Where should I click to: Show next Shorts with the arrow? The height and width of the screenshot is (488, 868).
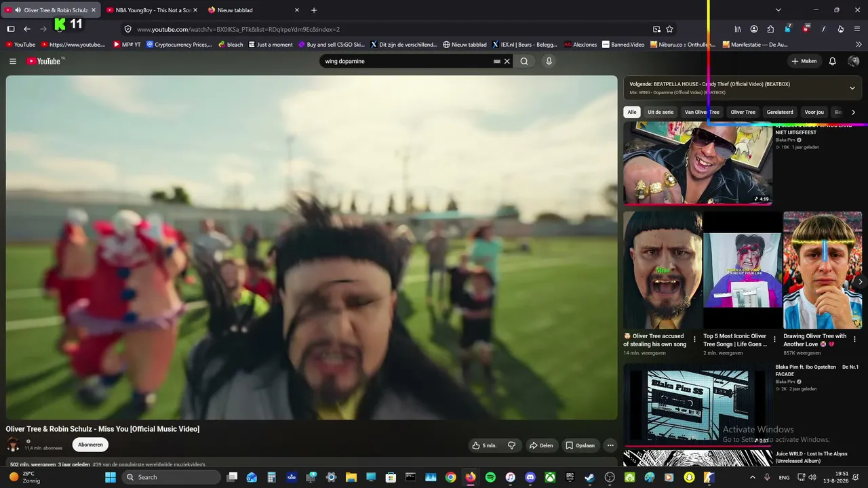[861, 281]
